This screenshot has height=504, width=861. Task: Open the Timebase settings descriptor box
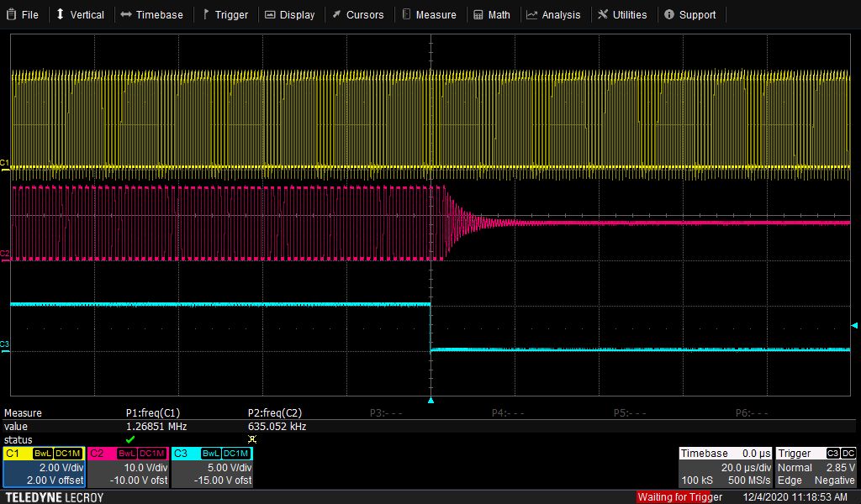click(726, 466)
